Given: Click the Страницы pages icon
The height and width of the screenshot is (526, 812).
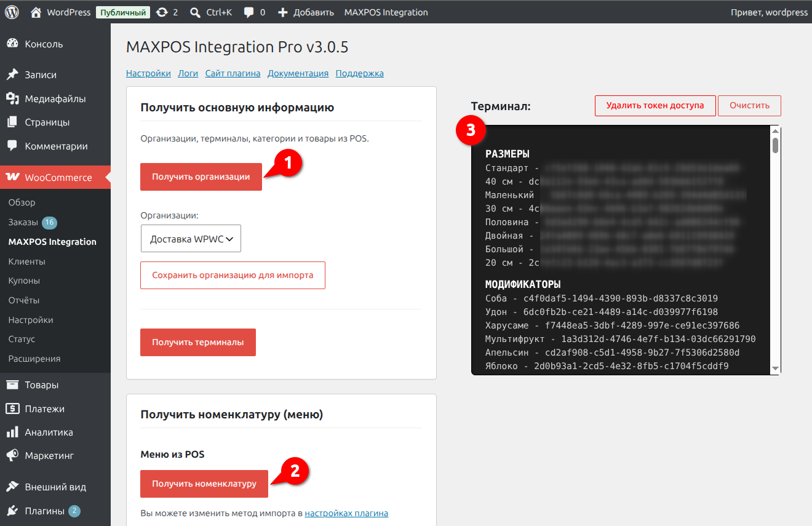Looking at the screenshot, I should (12, 122).
